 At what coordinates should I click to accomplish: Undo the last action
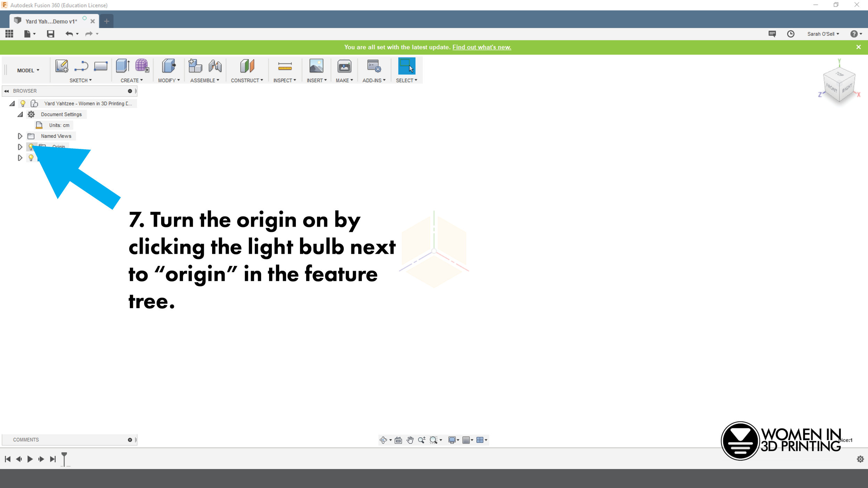[69, 34]
